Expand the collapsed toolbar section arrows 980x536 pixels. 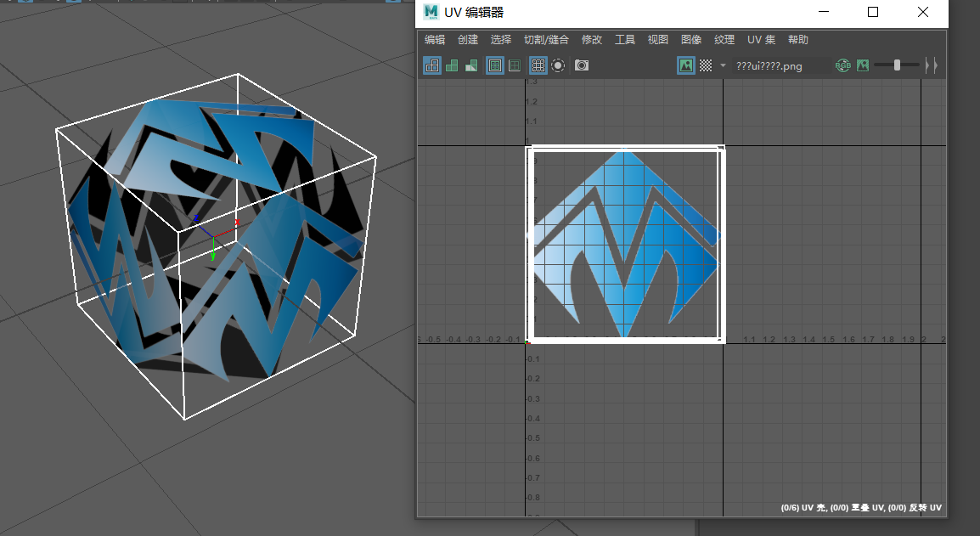932,65
